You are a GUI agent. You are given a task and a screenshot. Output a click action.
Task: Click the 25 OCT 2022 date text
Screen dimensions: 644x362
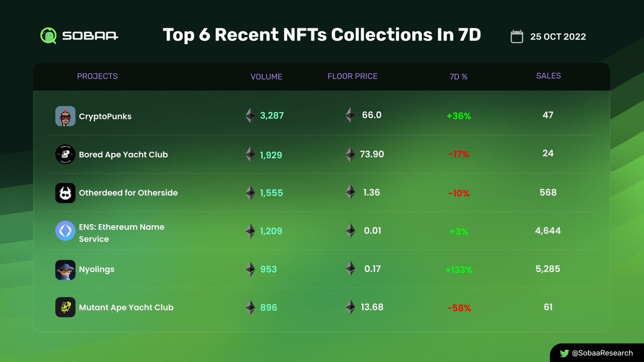pos(558,37)
